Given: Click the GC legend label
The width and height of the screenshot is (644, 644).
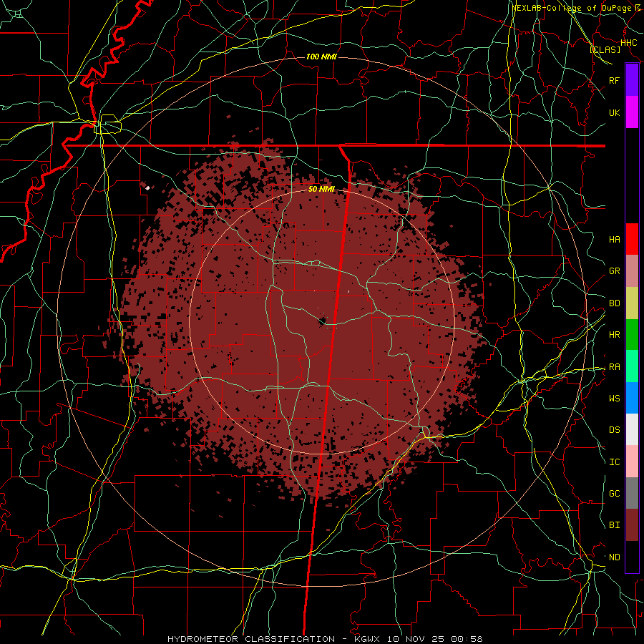Looking at the screenshot, I should click(615, 494).
